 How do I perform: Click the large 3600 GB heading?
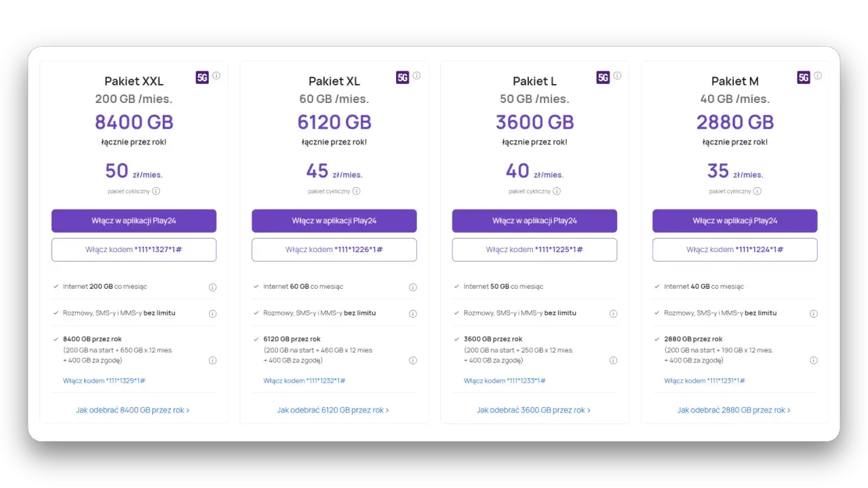point(534,122)
